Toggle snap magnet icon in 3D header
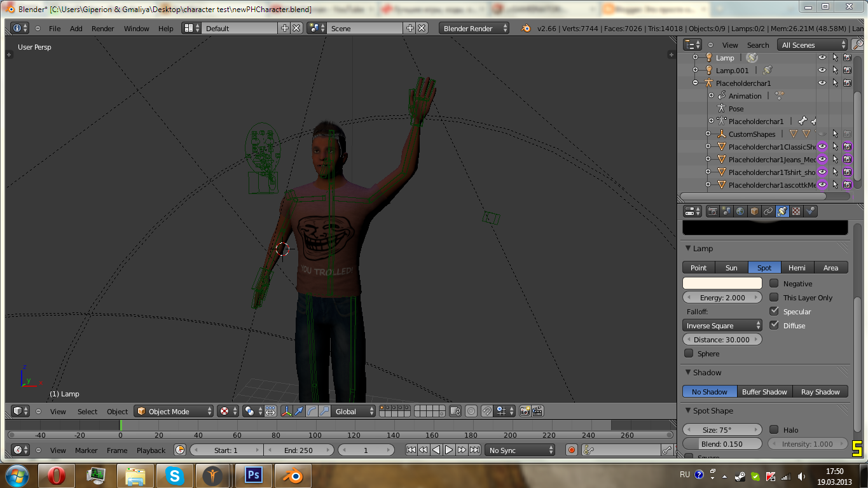868x488 pixels. (486, 412)
